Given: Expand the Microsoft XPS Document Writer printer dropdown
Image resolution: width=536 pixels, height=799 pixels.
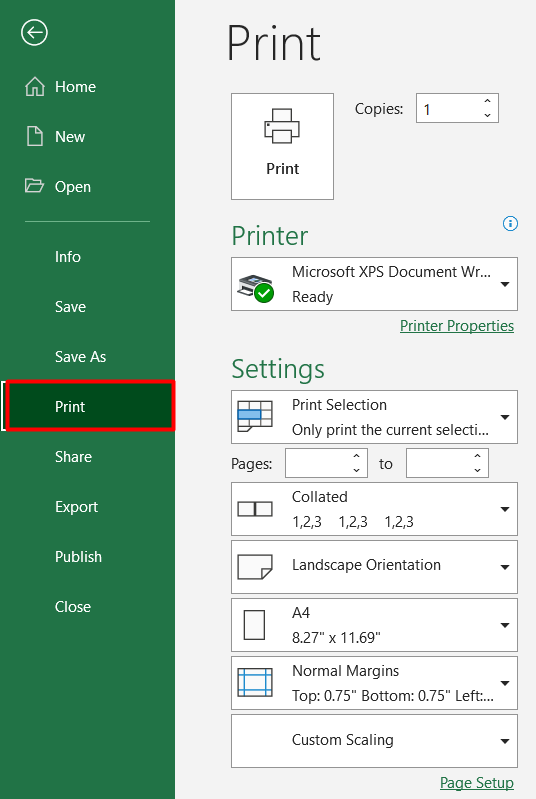Looking at the screenshot, I should (374, 284).
